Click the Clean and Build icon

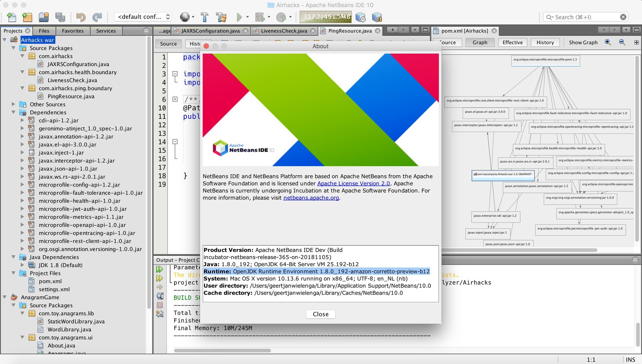tap(221, 17)
